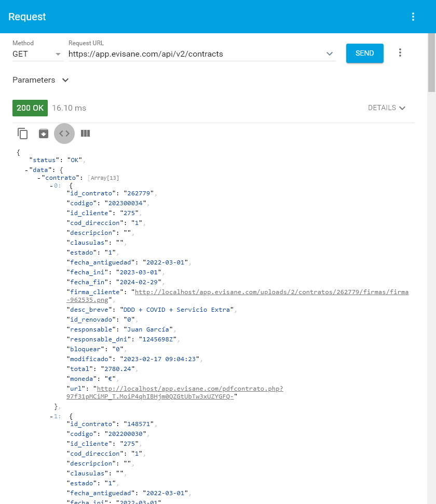Expand the response DETAILS panel
436x504 pixels.
(x=386, y=108)
